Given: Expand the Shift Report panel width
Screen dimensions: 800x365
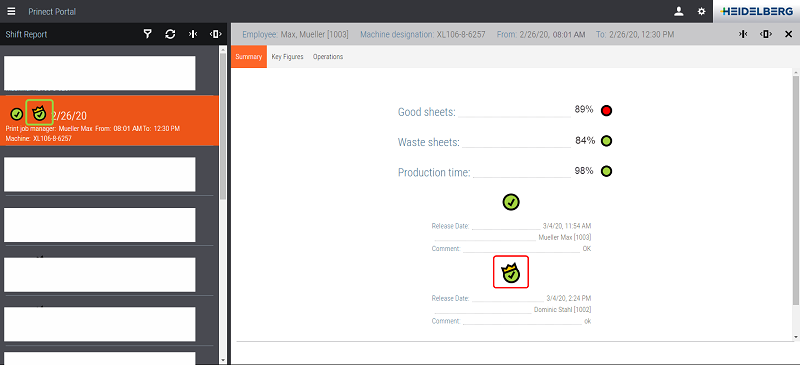Looking at the screenshot, I should tap(215, 34).
